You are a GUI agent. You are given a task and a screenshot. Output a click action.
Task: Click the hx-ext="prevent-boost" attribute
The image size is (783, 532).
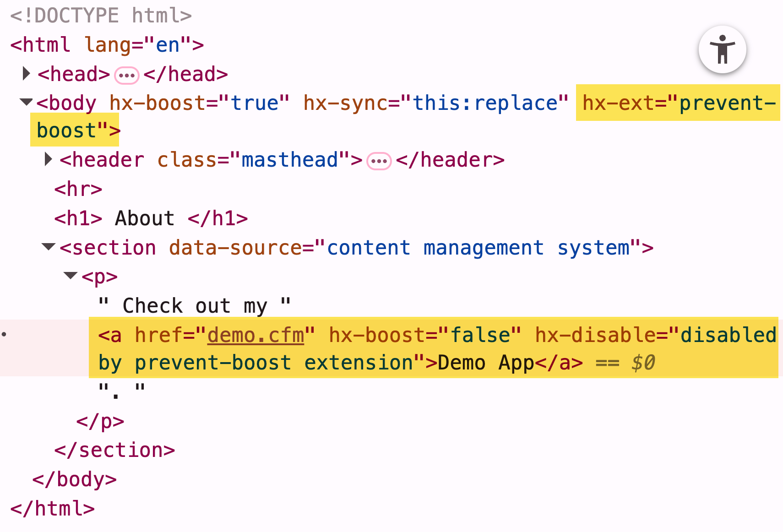[679, 103]
